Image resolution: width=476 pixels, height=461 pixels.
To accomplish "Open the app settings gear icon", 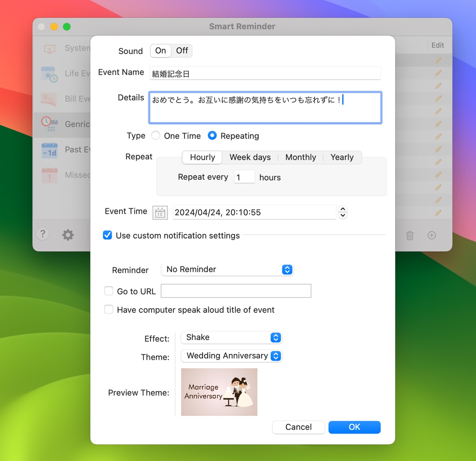I will tap(67, 235).
